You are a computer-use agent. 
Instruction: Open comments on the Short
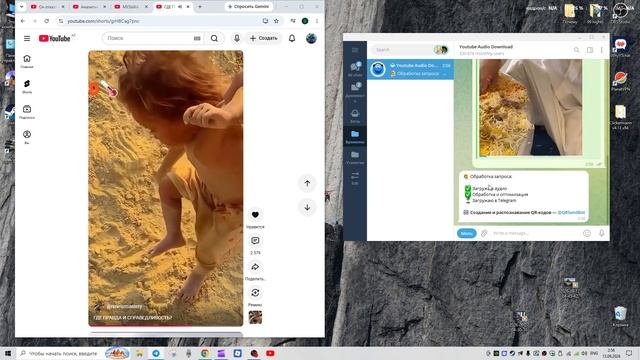coord(255,241)
